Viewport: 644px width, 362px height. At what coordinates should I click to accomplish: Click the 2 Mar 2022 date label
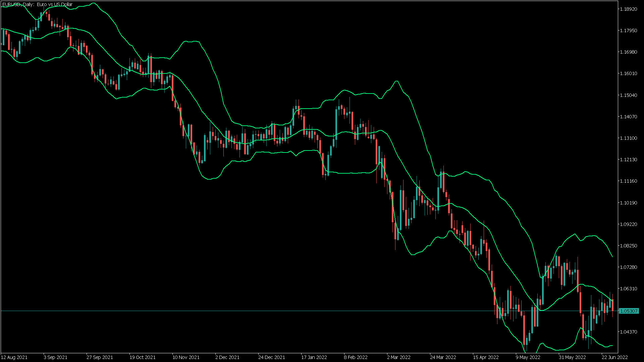click(x=399, y=357)
